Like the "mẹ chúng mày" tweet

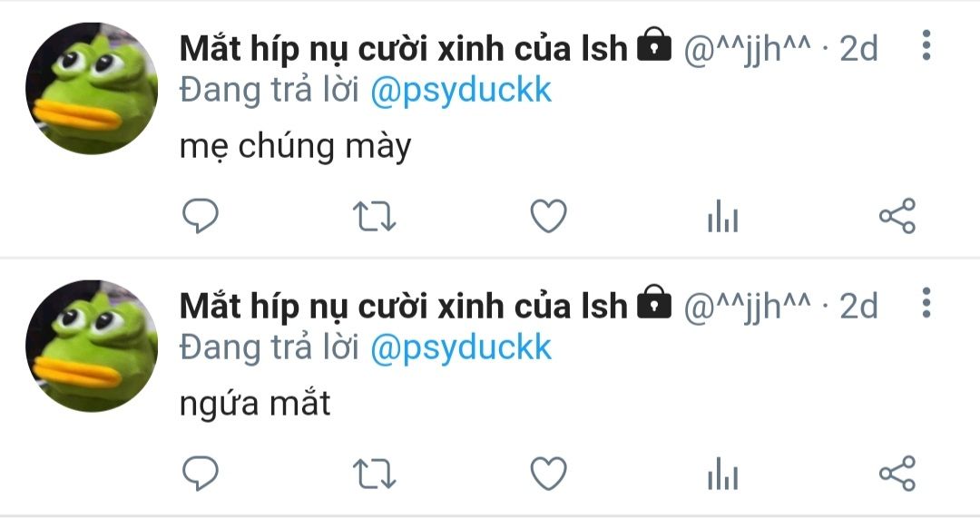[548, 216]
